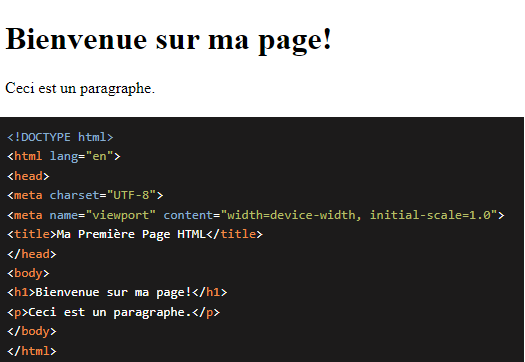The height and width of the screenshot is (362, 525).
Task: Click the '<!DOCTYPE html>' code line
Action: point(60,137)
